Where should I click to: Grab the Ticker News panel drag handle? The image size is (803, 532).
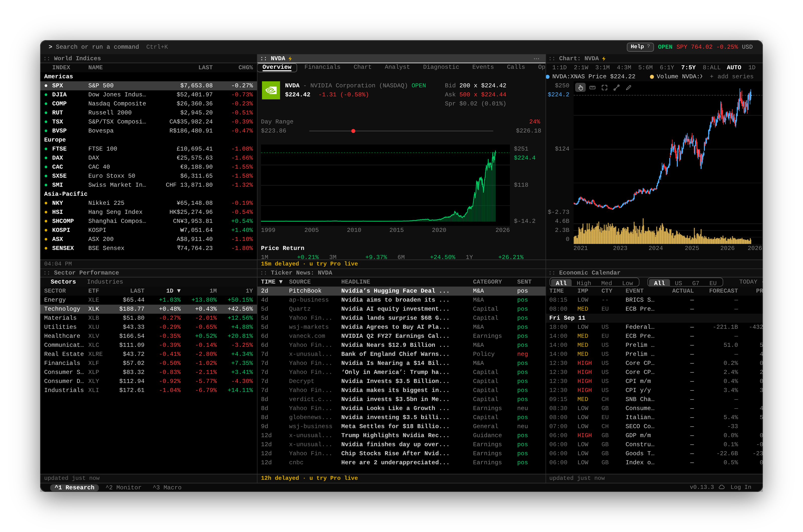(x=263, y=273)
